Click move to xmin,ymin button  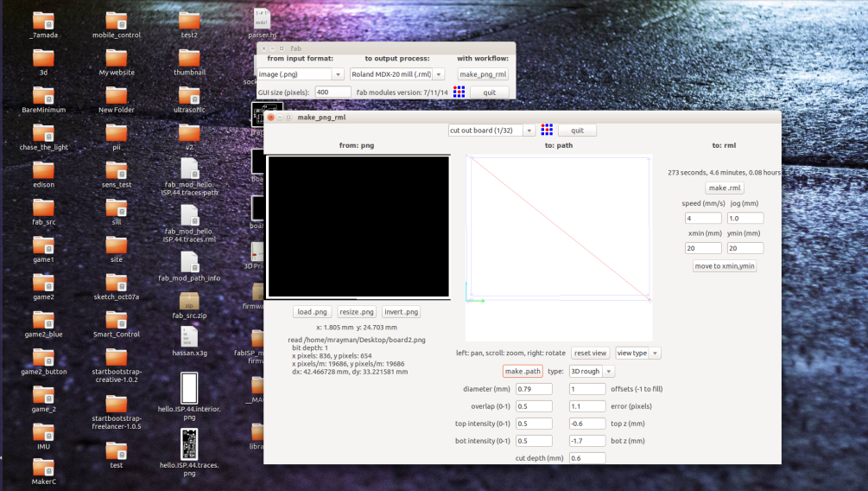click(x=725, y=266)
